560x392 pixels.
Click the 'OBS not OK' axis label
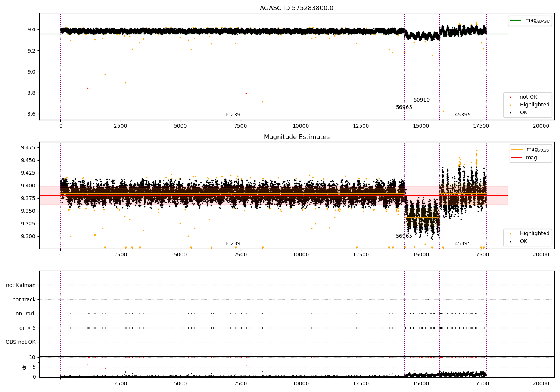pyautogui.click(x=21, y=342)
